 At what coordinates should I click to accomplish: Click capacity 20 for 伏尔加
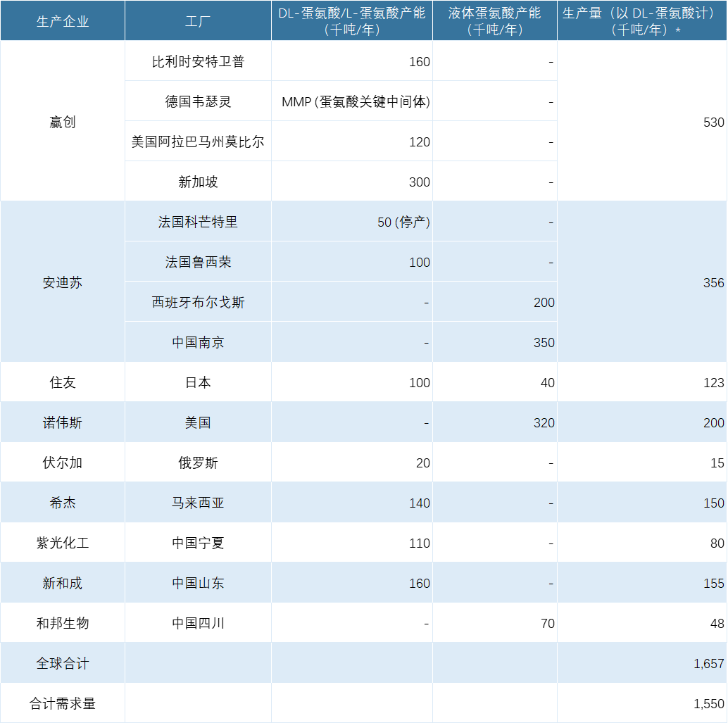352,463
